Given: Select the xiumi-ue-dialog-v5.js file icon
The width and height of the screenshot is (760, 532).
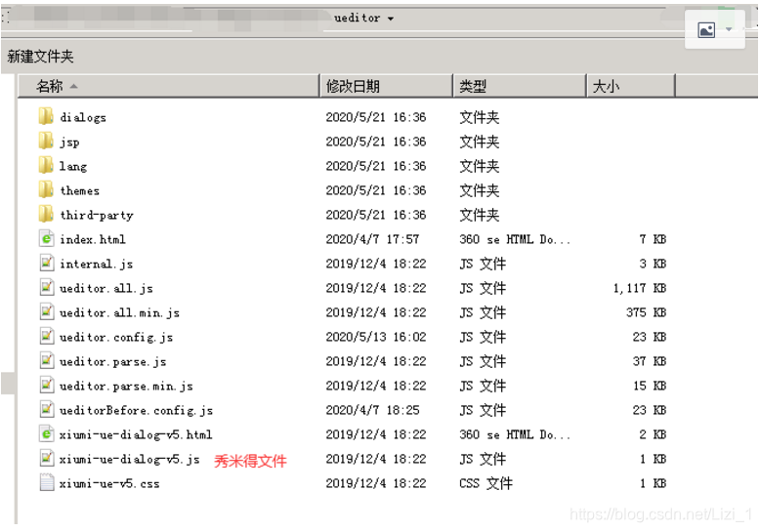Looking at the screenshot, I should (47, 459).
